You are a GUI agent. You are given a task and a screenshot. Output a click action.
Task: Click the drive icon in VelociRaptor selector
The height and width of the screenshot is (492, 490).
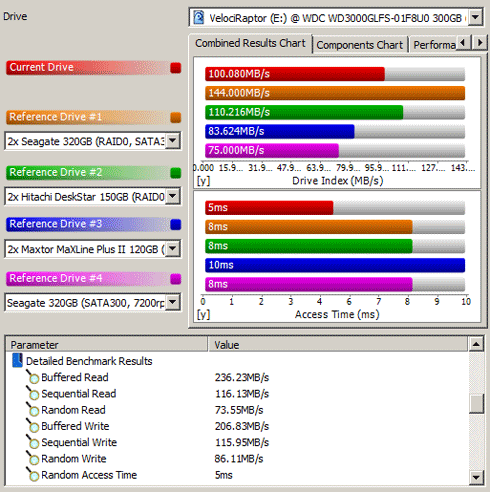pyautogui.click(x=199, y=17)
